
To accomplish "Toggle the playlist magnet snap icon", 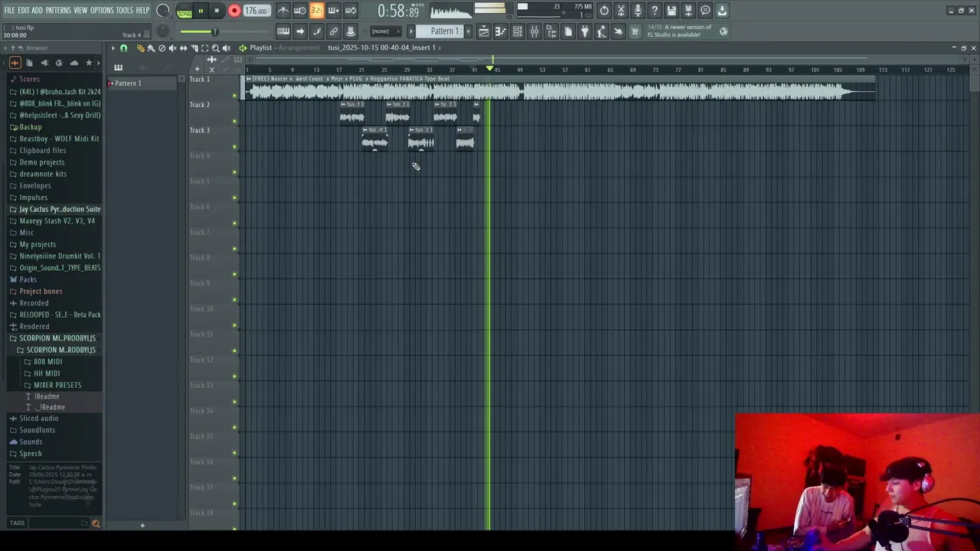I will 123,47.
